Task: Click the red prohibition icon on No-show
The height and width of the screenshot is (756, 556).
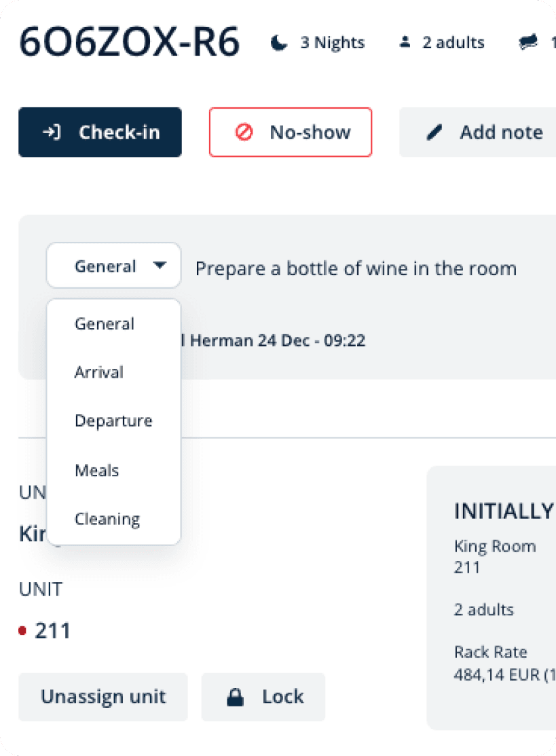Action: click(x=244, y=132)
